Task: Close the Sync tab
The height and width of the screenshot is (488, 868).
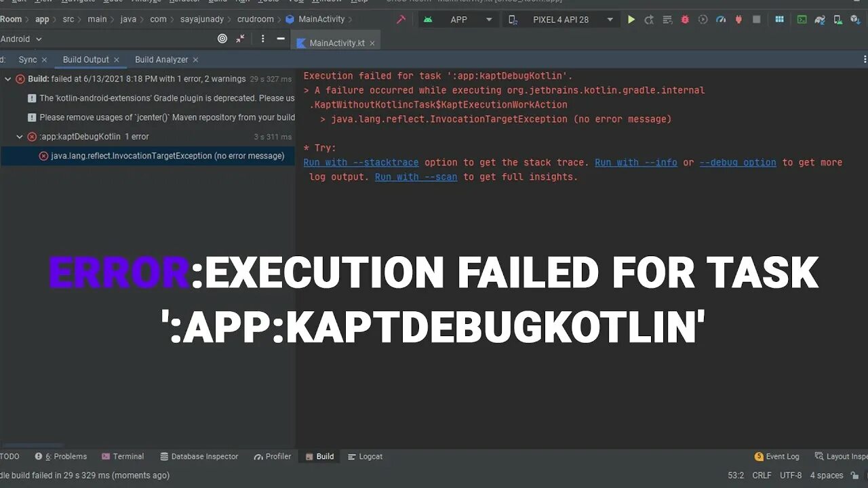Action: pos(44,60)
